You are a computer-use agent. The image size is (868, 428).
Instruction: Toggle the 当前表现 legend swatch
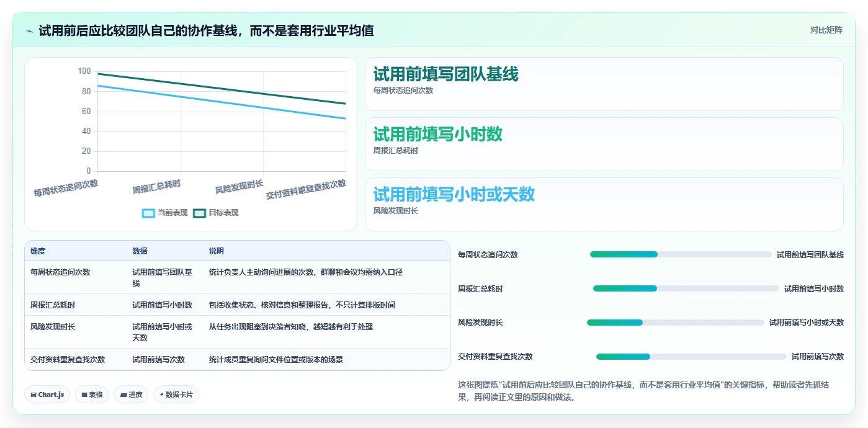coord(148,213)
